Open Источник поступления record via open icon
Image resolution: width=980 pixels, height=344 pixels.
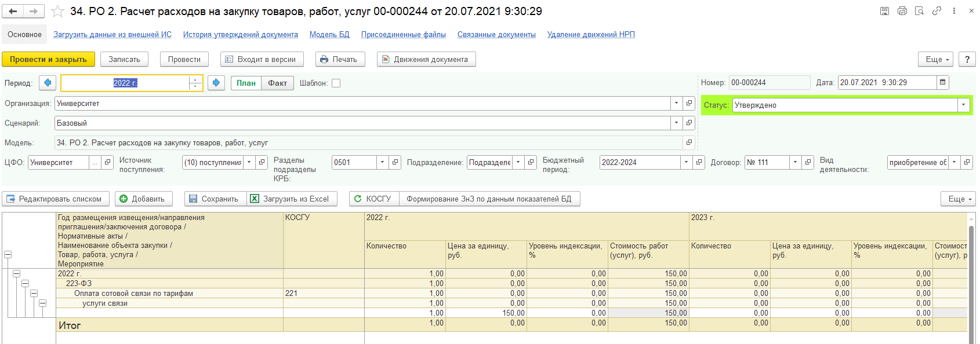click(262, 162)
